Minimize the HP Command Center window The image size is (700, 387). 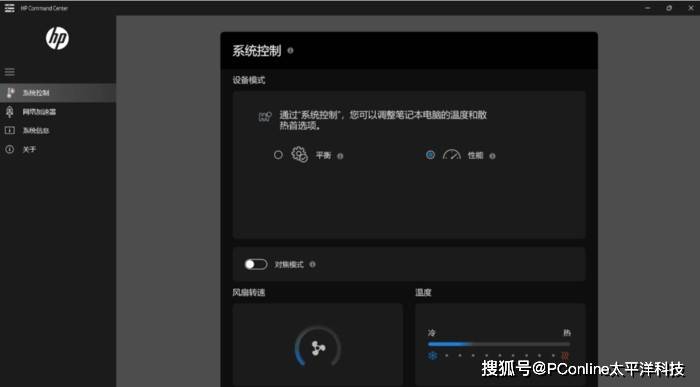coord(647,8)
